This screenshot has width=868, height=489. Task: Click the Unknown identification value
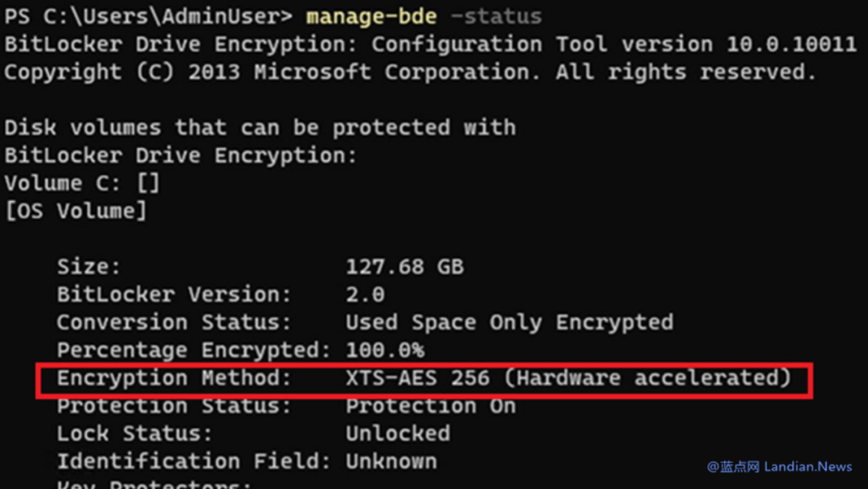click(x=391, y=462)
